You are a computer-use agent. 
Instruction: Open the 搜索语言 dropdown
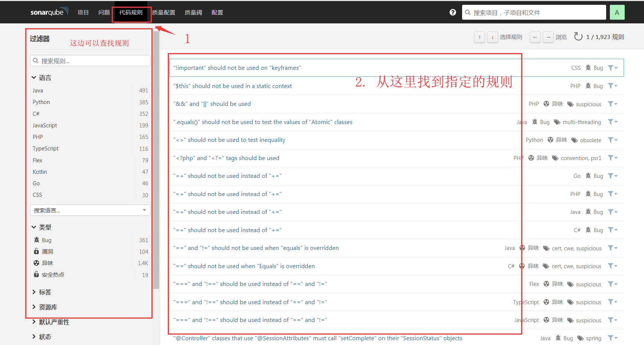pos(90,210)
